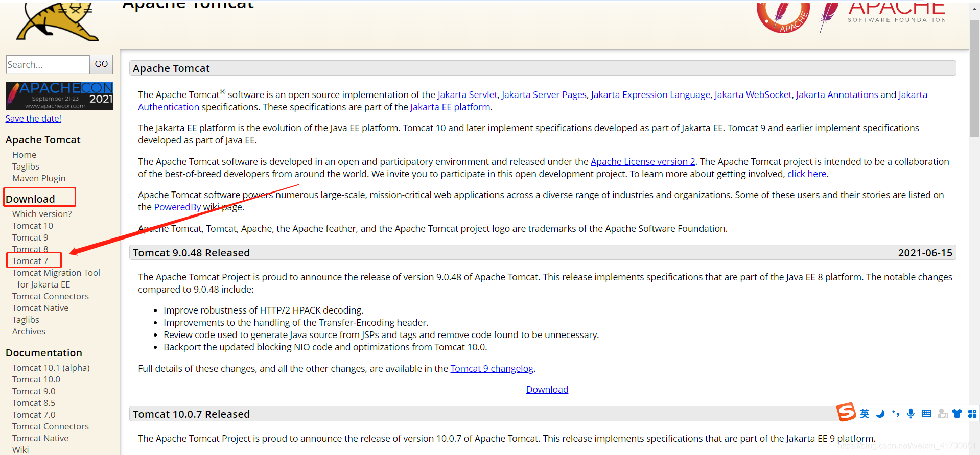Click the grey user account icon
Screen dimensions: 980x455
(942, 414)
